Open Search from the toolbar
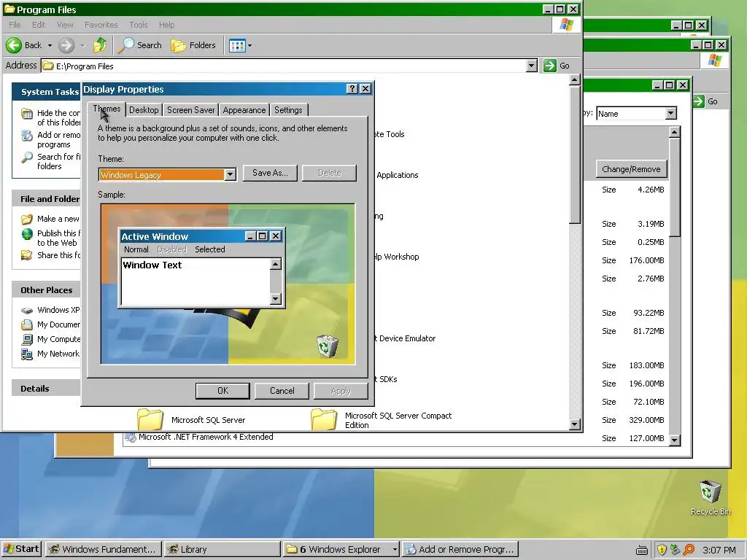 140,45
